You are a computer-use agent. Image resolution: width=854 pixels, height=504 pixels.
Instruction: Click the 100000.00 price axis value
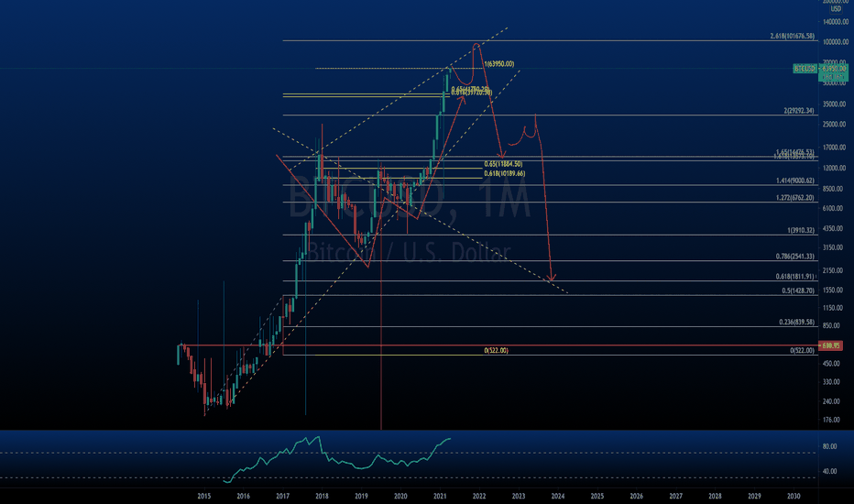[836, 42]
